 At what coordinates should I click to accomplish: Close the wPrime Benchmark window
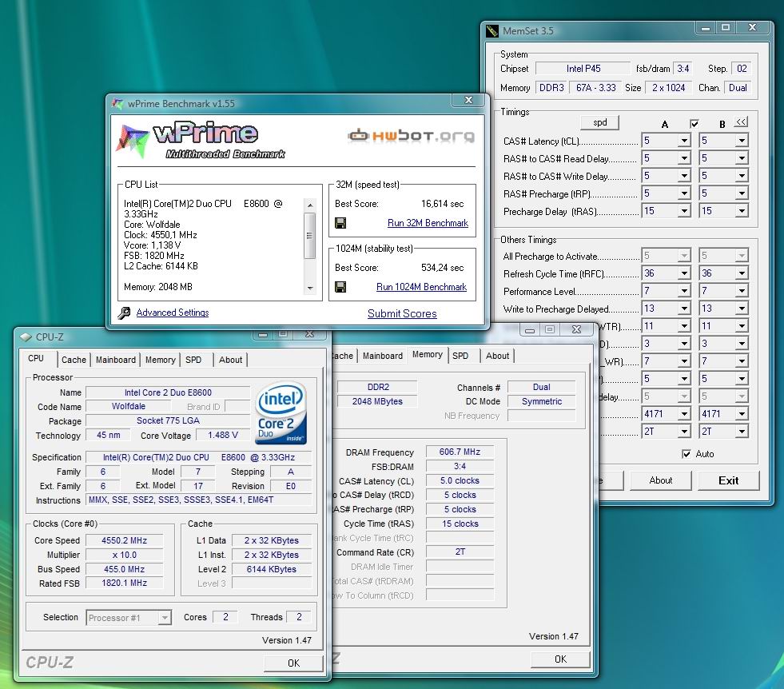tap(468, 100)
